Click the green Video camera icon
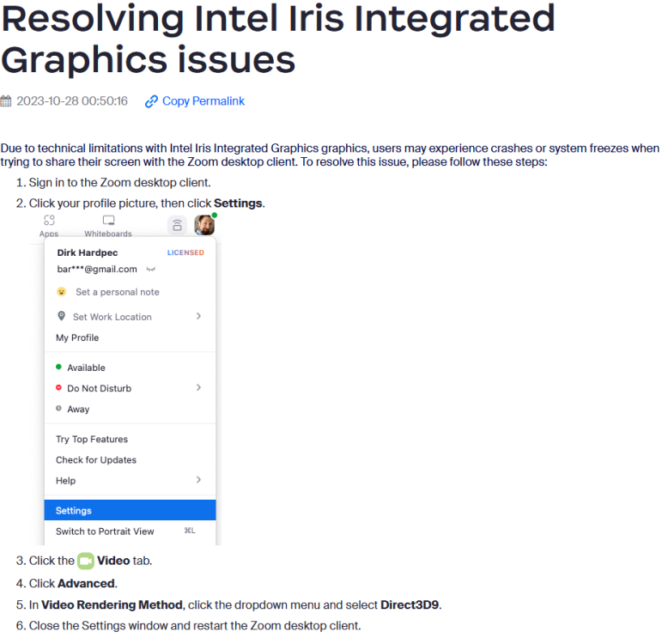 pos(86,561)
